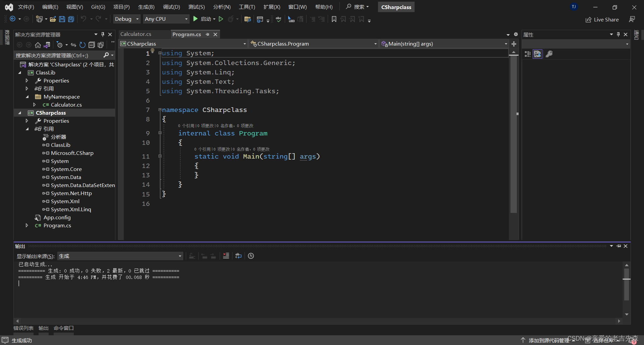Click the Undo icon on the toolbar

[84, 19]
